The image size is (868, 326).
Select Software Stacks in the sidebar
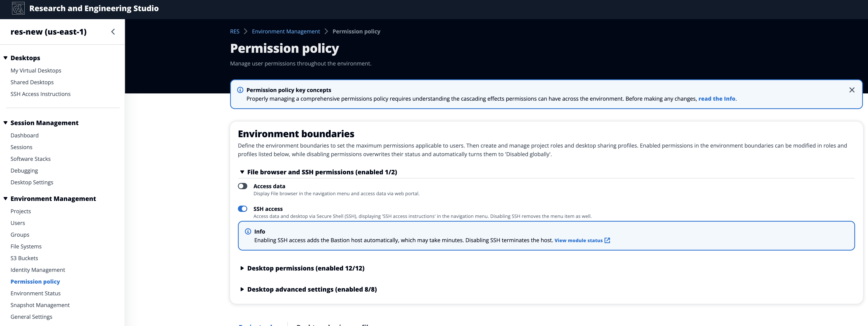30,159
